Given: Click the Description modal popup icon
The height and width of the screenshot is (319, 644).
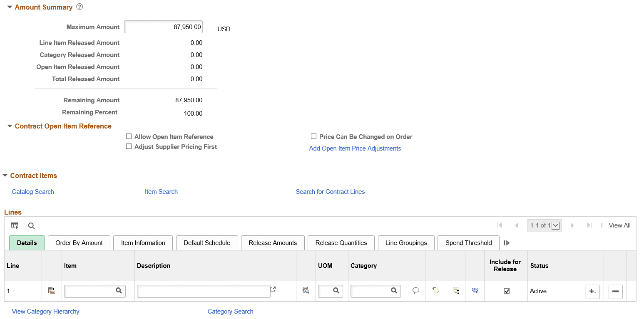Looking at the screenshot, I should [274, 288].
